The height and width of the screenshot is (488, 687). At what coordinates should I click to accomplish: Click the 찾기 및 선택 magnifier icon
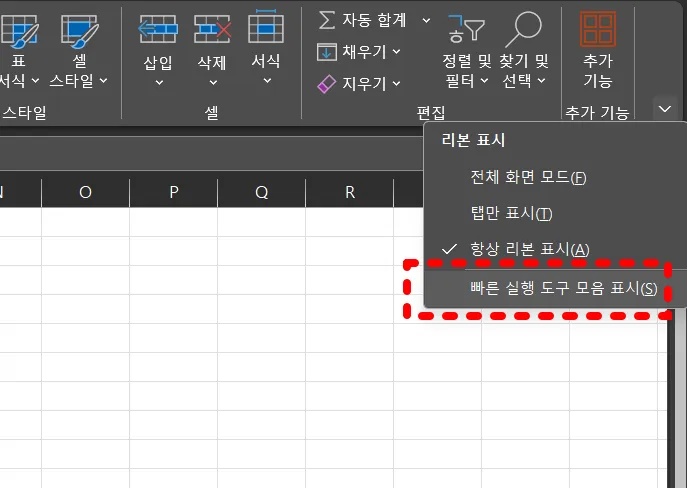click(524, 29)
